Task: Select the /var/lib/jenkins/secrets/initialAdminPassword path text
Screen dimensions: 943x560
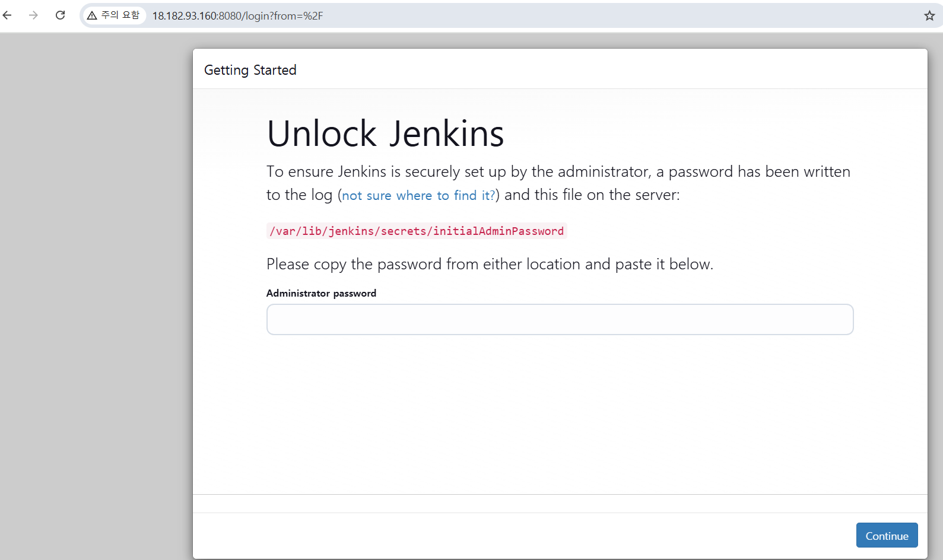Action: pyautogui.click(x=417, y=231)
